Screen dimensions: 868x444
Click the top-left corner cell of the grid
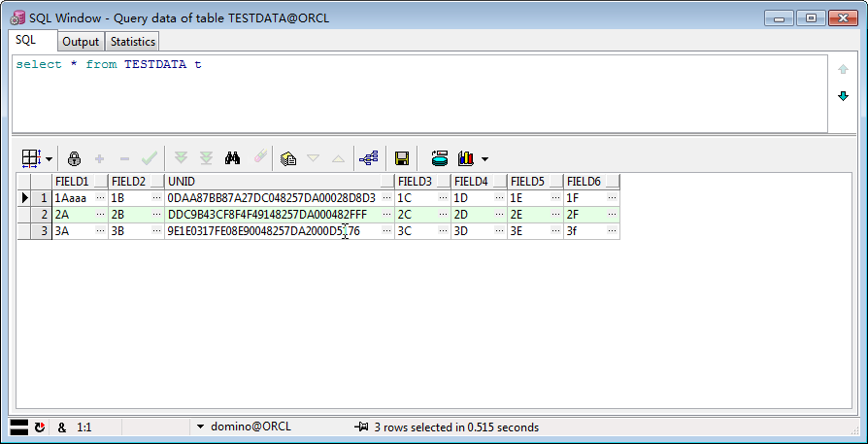[x=24, y=182]
